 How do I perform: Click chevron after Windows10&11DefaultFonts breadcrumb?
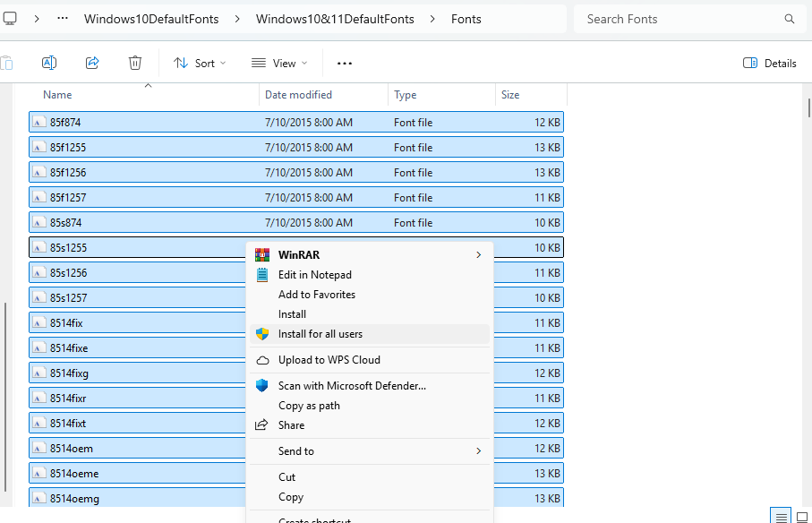click(x=432, y=19)
